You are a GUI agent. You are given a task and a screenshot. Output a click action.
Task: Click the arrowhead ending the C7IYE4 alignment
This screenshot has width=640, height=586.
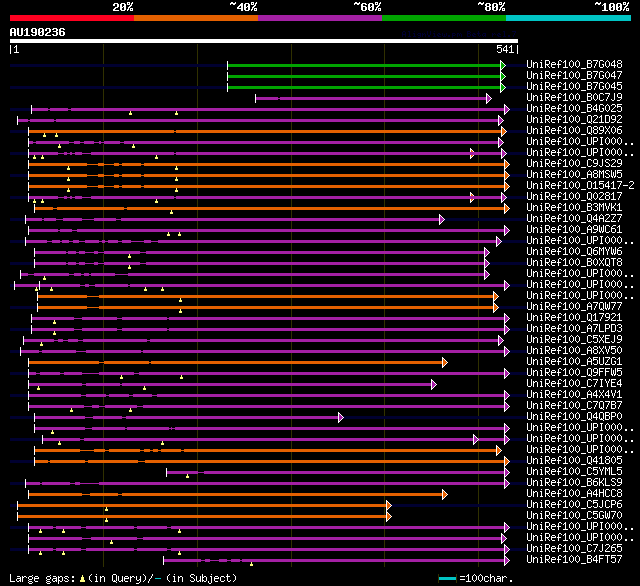tap(434, 384)
